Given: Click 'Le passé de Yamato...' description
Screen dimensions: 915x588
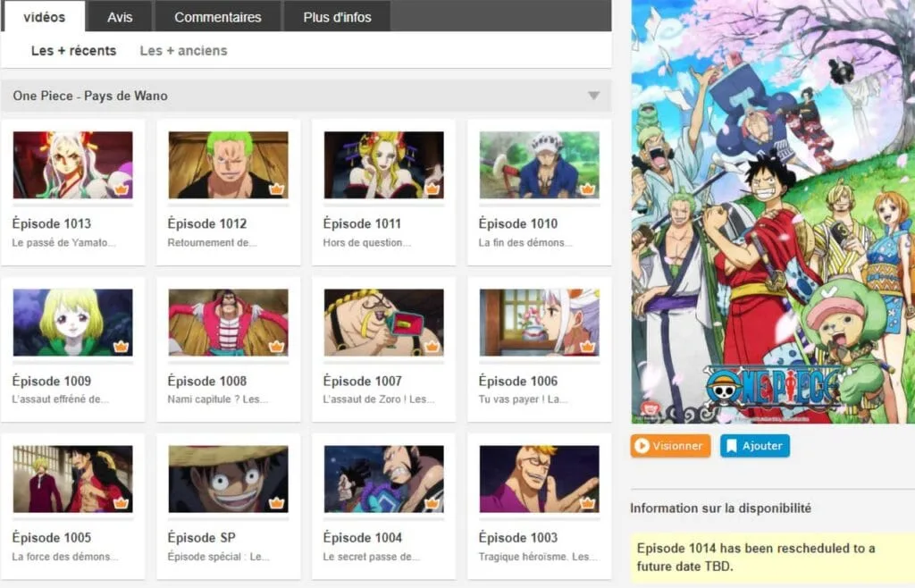Looking at the screenshot, I should coord(63,243).
